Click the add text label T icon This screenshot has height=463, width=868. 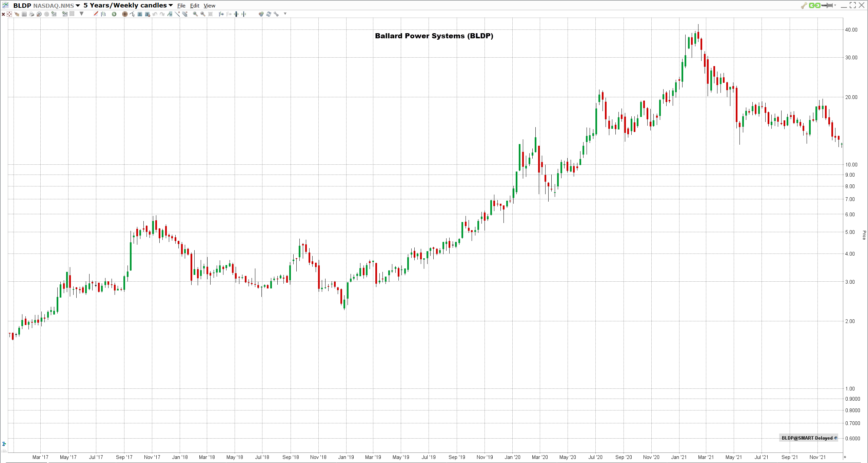[x=140, y=14]
